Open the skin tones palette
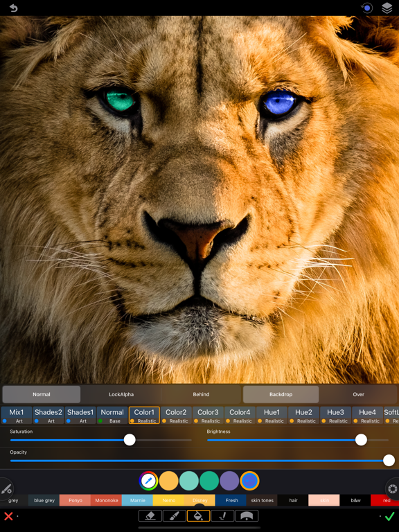399x532 pixels. pyautogui.click(x=263, y=500)
